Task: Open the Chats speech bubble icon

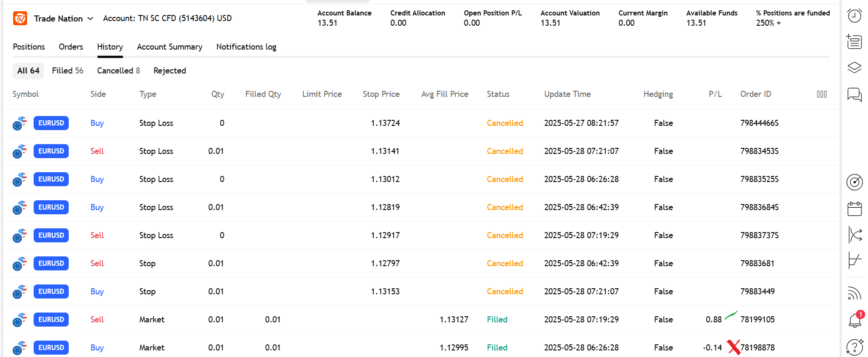Action: [x=854, y=95]
